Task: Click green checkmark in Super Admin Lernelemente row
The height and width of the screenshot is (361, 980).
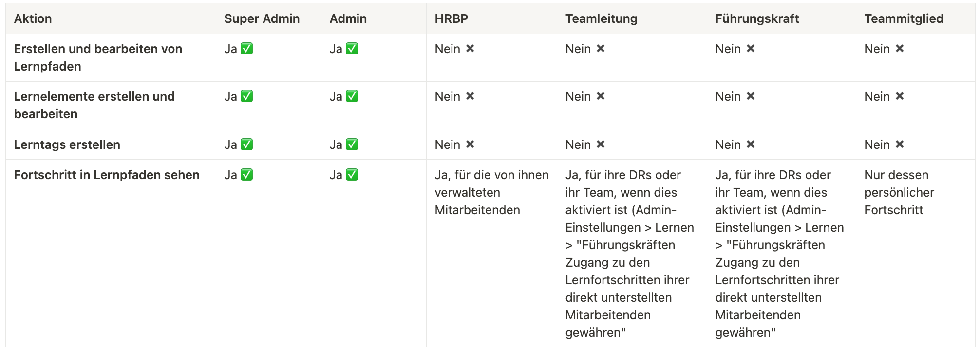Action: coord(247,96)
